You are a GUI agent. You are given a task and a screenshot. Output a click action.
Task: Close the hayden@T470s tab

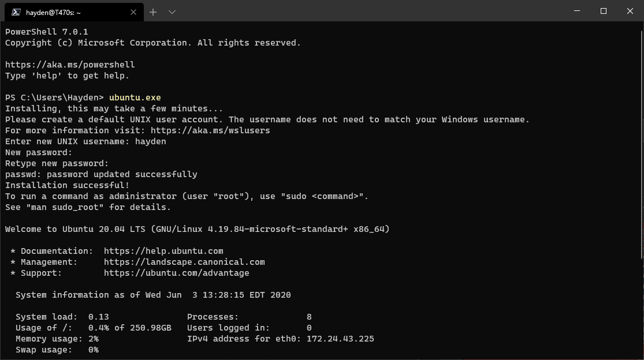(133, 12)
